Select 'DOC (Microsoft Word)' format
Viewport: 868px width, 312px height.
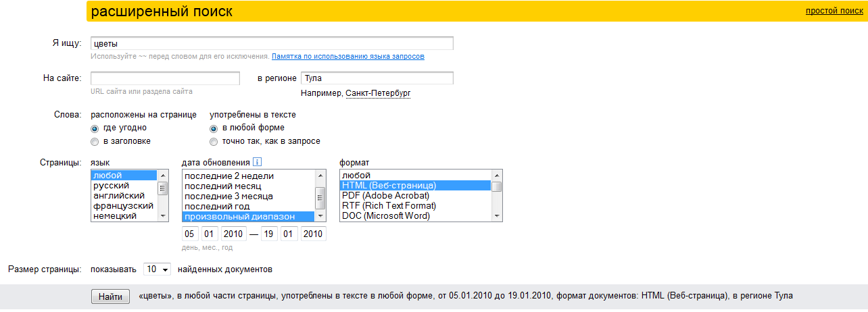[416, 215]
